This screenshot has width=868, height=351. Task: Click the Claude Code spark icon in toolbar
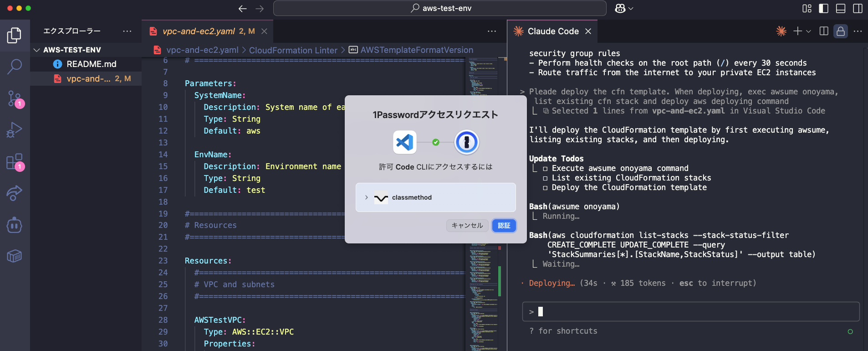pos(781,31)
